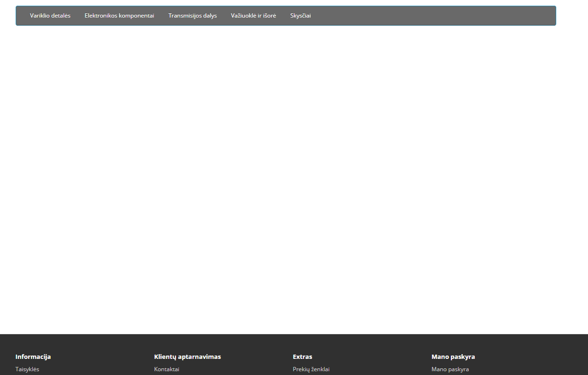Open Transmisijos dalys category
588x375 pixels.
coord(193,16)
